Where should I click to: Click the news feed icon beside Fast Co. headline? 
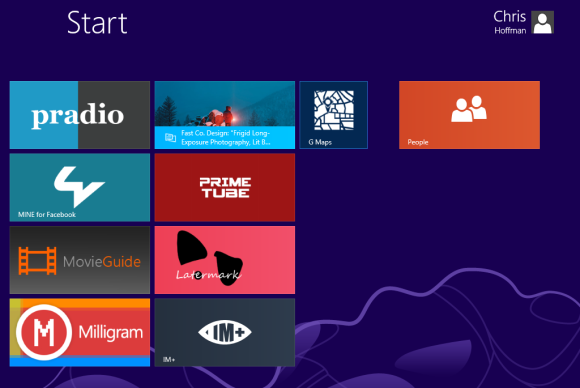pos(170,138)
